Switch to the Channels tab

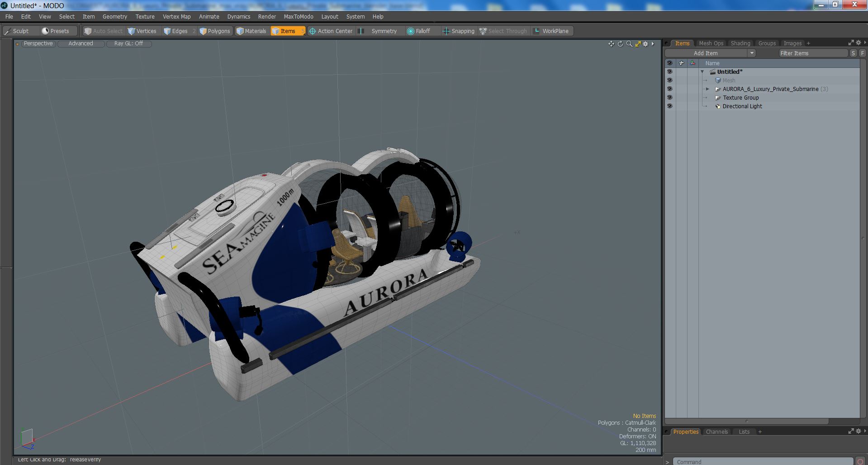coord(716,431)
